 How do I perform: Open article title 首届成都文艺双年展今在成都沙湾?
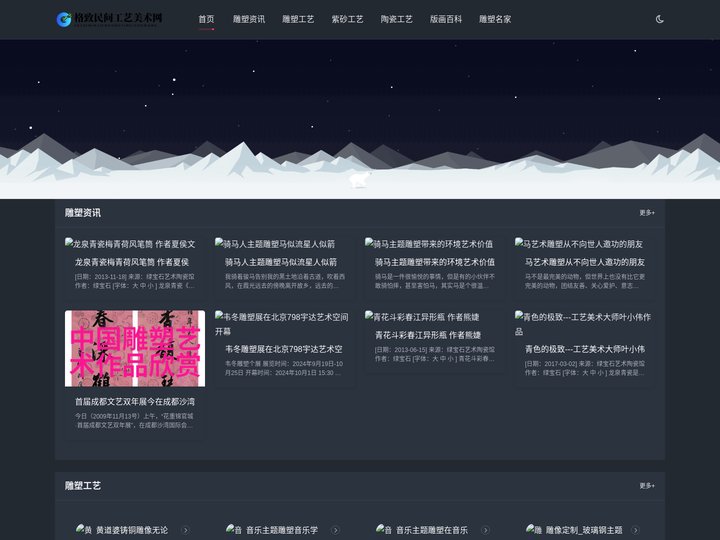coord(135,401)
